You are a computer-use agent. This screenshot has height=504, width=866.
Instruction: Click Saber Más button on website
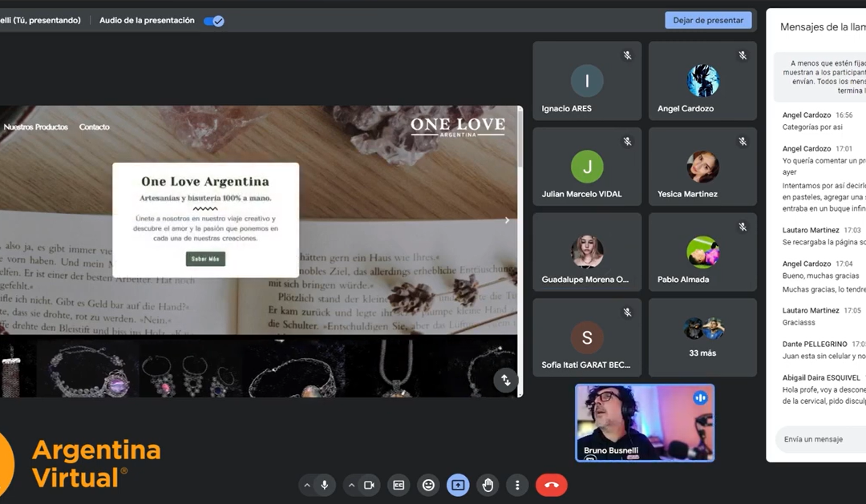click(x=205, y=259)
